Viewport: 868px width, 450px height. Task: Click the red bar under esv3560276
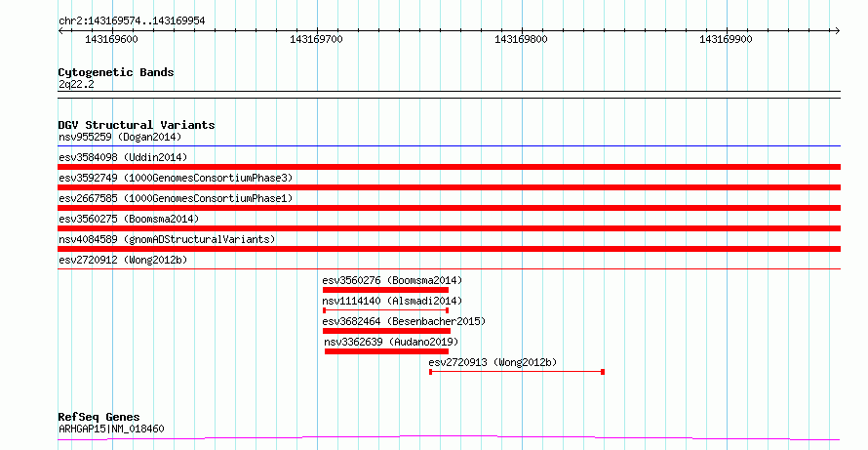[x=385, y=290]
